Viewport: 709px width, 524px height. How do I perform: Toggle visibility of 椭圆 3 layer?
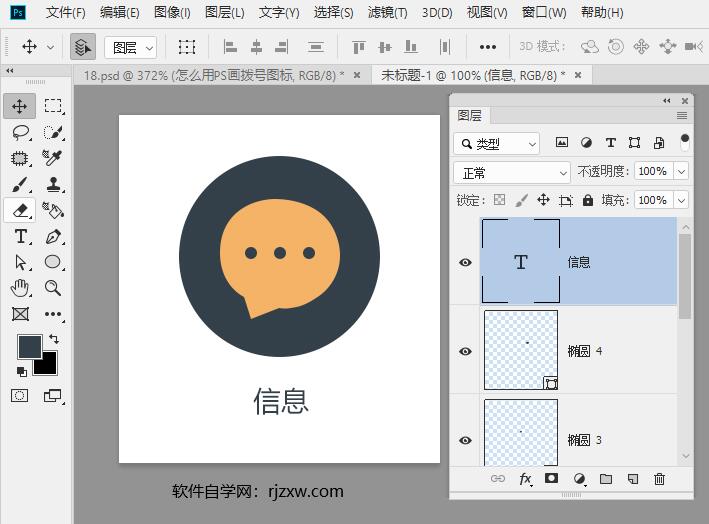coord(465,440)
